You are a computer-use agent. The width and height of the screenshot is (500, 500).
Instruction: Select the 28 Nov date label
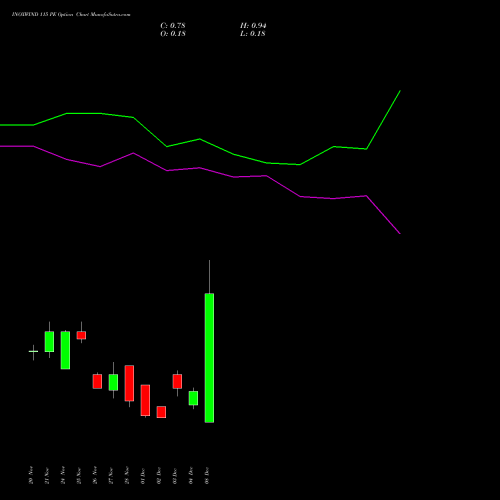tap(127, 475)
